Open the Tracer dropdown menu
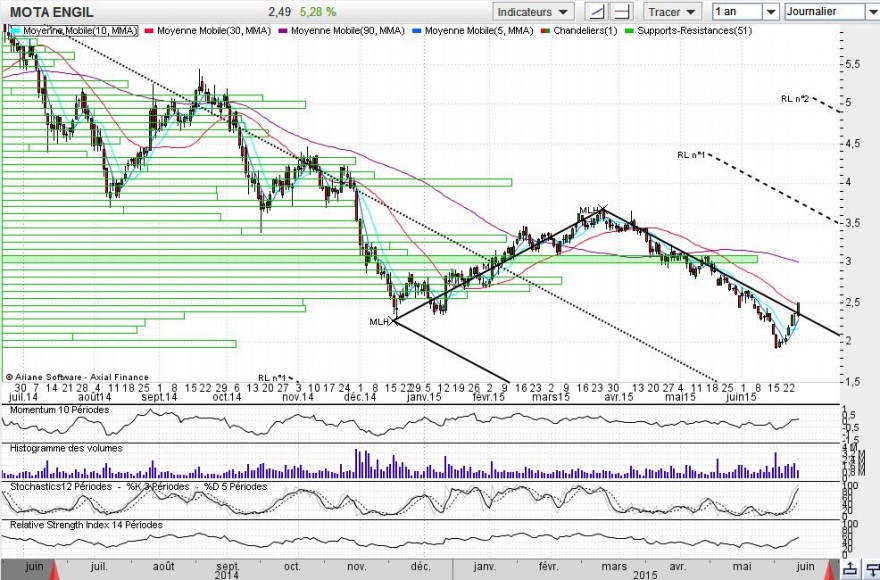 click(672, 12)
